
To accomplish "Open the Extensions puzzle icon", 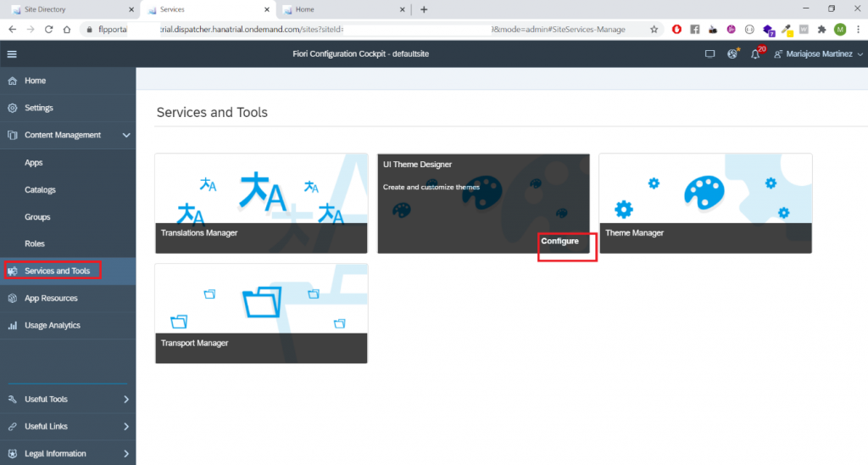I will click(822, 30).
